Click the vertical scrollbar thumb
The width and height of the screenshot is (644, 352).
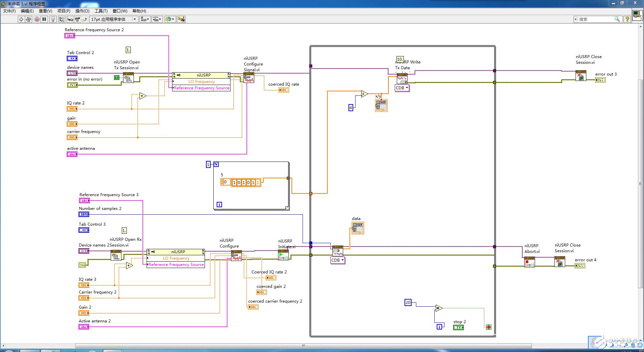tap(640, 184)
